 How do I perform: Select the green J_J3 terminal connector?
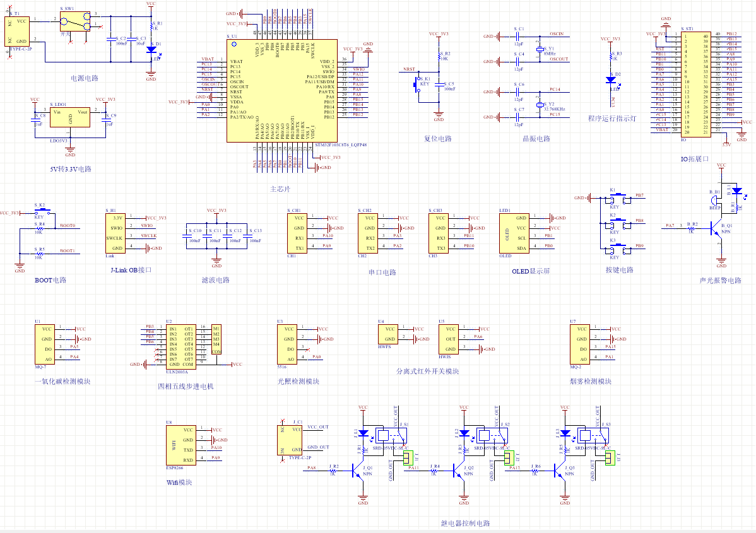(610, 458)
